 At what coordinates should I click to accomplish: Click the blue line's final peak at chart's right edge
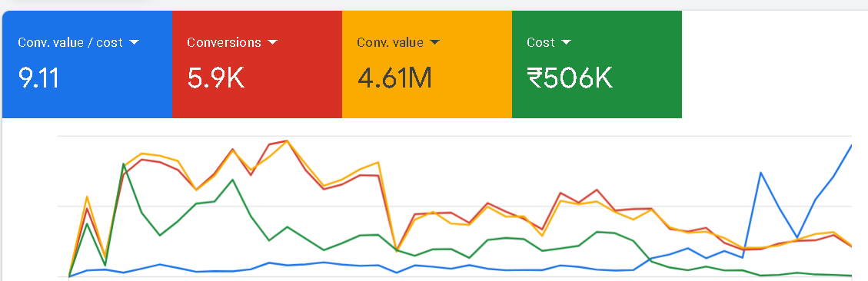pos(851,145)
